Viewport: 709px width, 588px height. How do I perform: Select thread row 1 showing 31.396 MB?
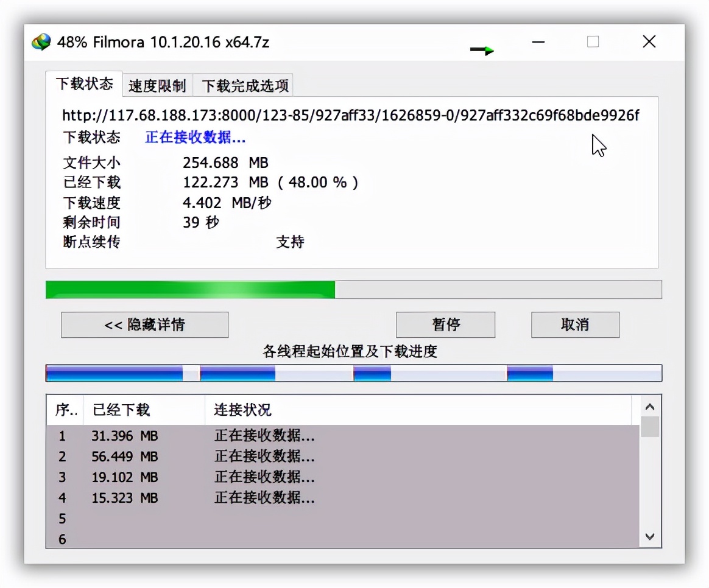click(244, 436)
